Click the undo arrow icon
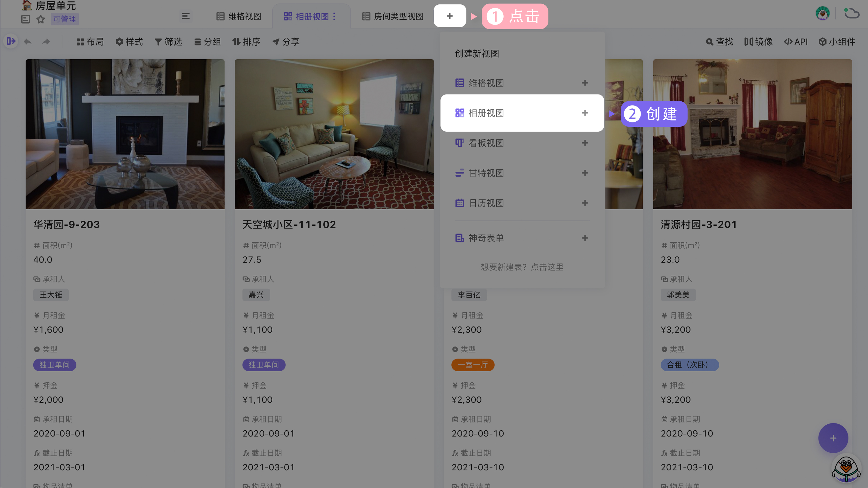This screenshot has width=868, height=488. (x=28, y=41)
